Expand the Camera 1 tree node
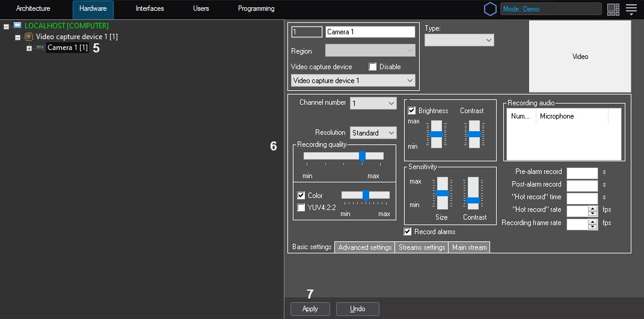Image resolution: width=644 pixels, height=319 pixels. [x=29, y=48]
